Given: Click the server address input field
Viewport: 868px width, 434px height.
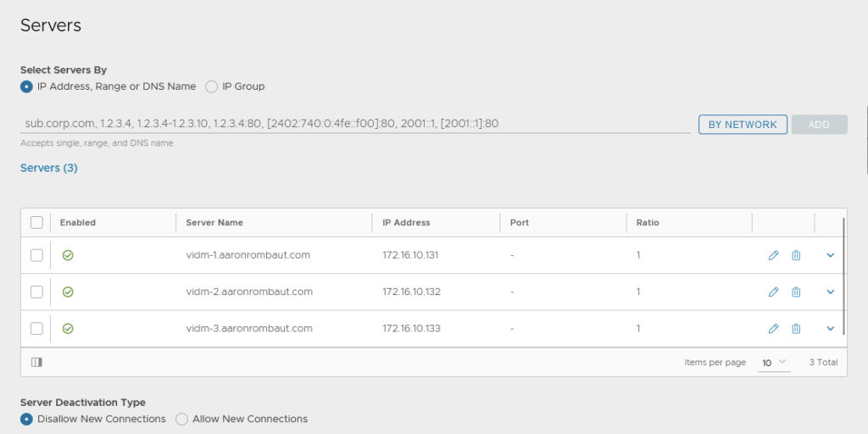Looking at the screenshot, I should click(x=356, y=124).
